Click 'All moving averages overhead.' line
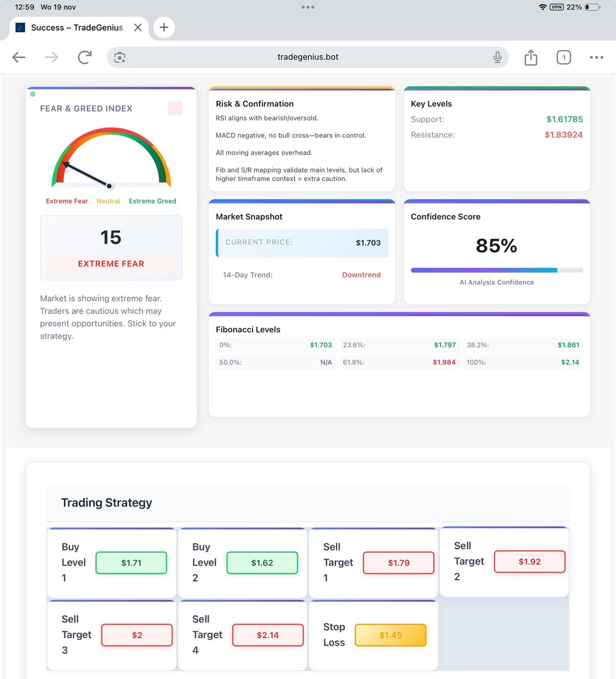The width and height of the screenshot is (616, 679). (x=264, y=153)
